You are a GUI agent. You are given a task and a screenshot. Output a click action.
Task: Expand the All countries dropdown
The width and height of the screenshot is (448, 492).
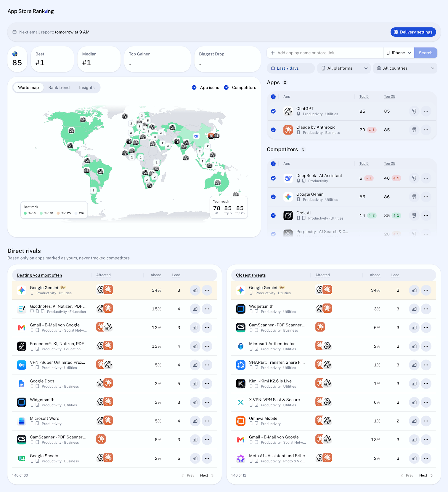coord(405,68)
